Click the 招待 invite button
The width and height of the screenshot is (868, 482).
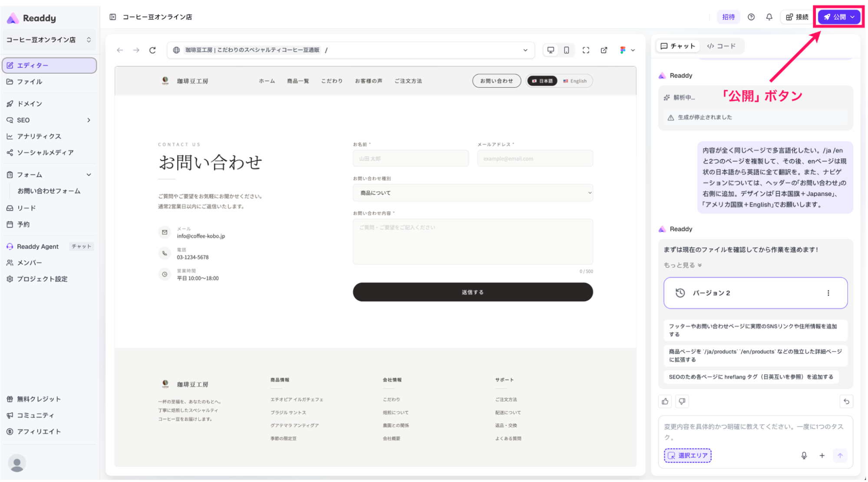pos(728,17)
